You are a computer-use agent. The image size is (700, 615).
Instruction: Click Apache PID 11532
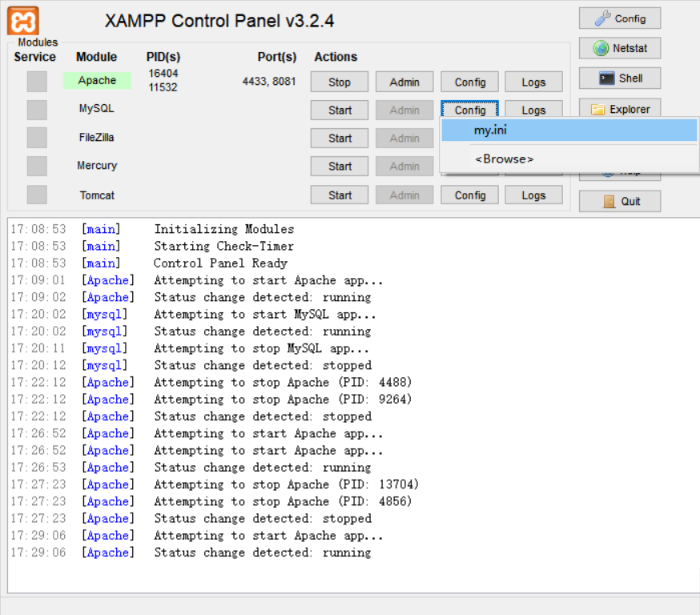pos(163,87)
